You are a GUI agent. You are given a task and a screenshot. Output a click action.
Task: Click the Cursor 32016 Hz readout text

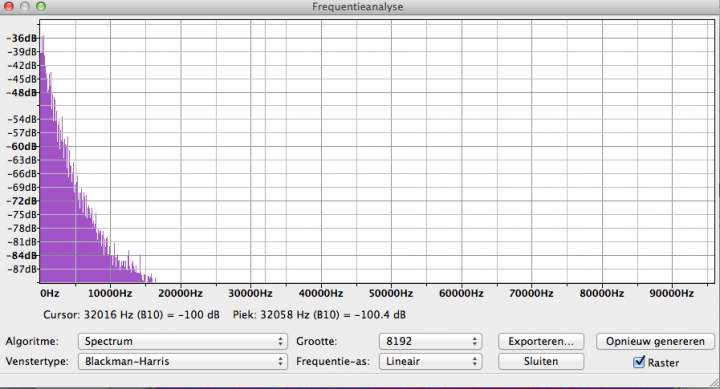[131, 315]
